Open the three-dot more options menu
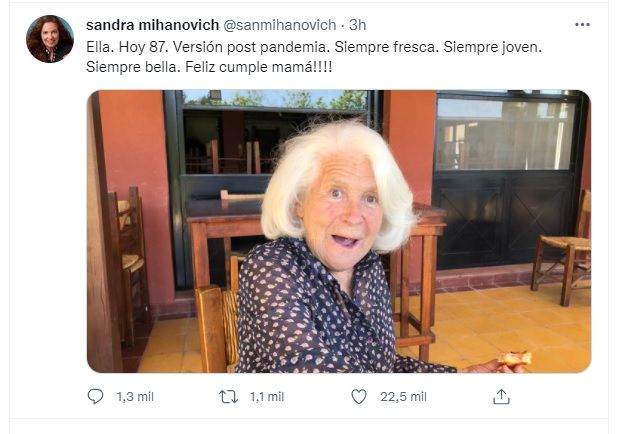This screenshot has width=629, height=434. click(582, 24)
